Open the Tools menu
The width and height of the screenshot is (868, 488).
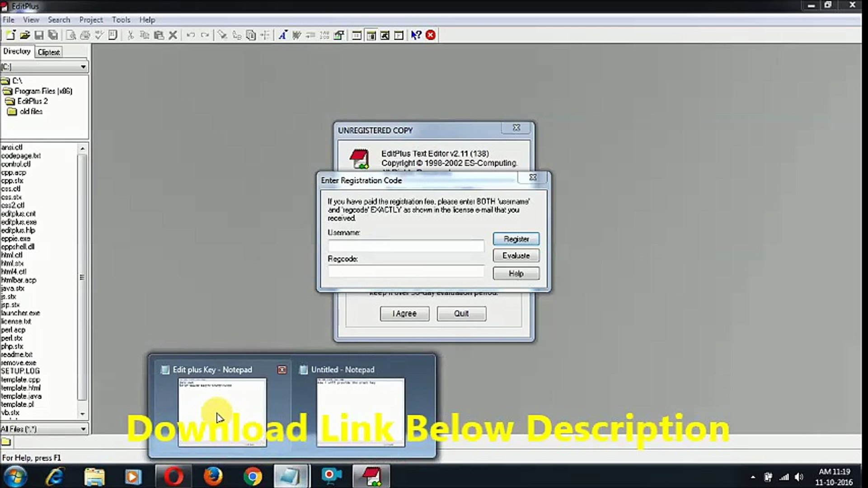click(121, 20)
